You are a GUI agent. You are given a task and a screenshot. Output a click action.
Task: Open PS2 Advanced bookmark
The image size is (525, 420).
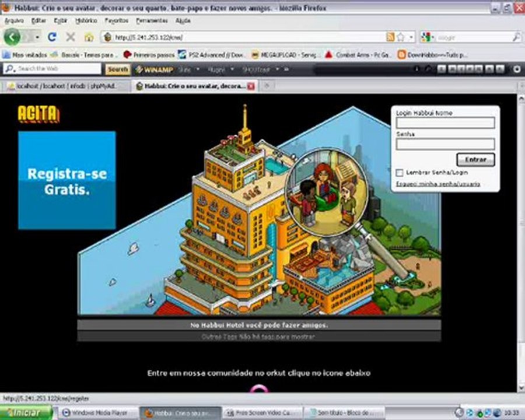click(211, 55)
